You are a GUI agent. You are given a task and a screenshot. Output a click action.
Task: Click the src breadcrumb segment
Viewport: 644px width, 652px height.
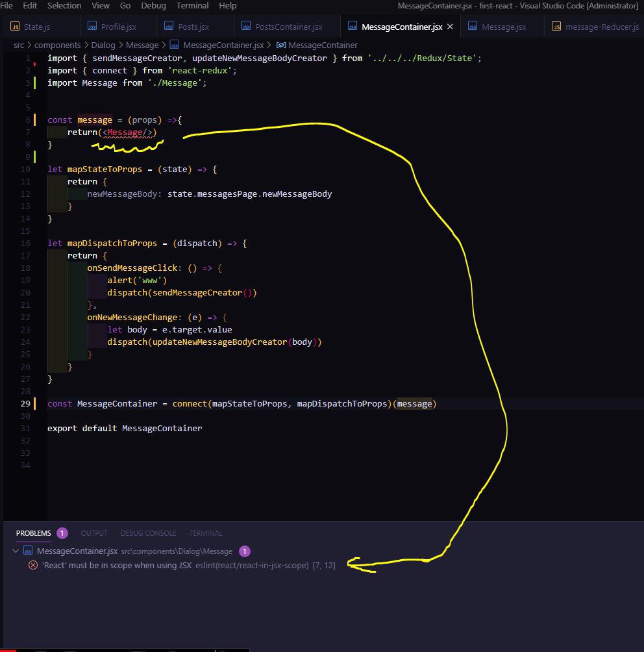click(19, 45)
